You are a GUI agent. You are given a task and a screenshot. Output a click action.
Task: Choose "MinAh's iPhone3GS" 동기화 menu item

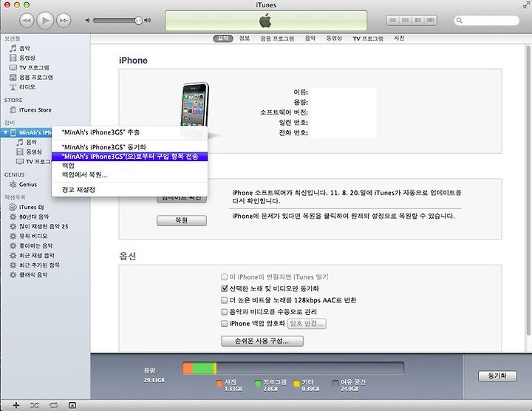(129, 147)
